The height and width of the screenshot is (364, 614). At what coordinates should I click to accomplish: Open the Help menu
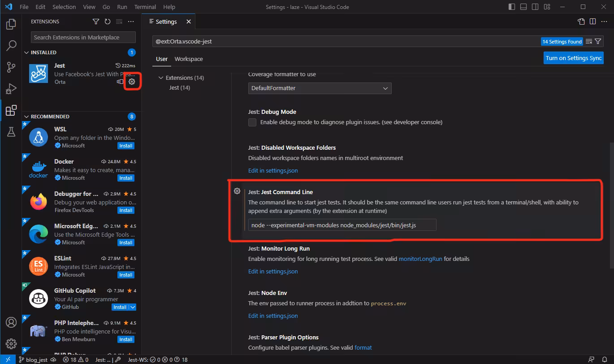(169, 7)
